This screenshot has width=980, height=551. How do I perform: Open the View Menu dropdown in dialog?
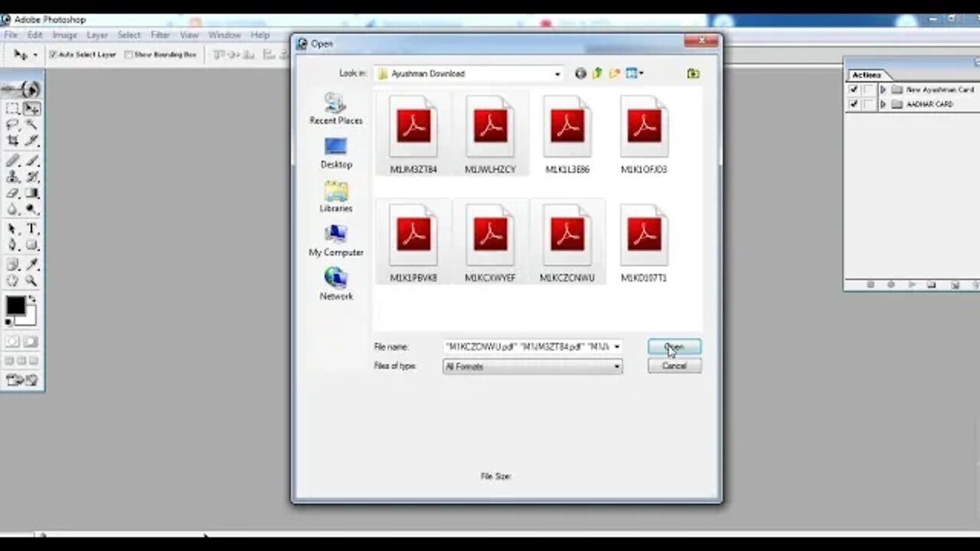(641, 73)
